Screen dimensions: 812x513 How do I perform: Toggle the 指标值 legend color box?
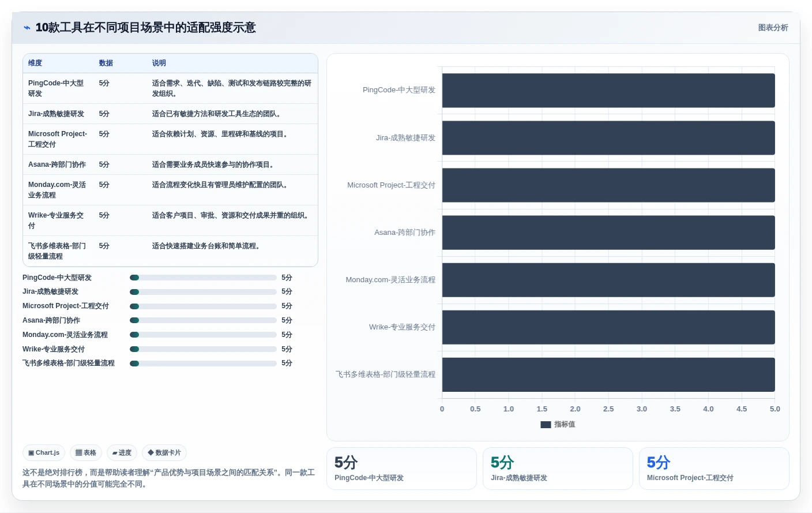coord(546,425)
